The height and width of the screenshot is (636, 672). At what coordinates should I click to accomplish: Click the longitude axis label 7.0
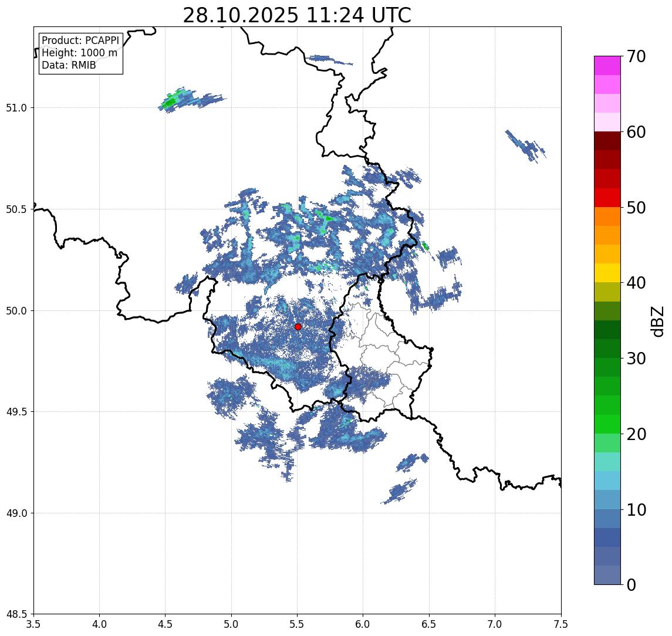click(495, 624)
